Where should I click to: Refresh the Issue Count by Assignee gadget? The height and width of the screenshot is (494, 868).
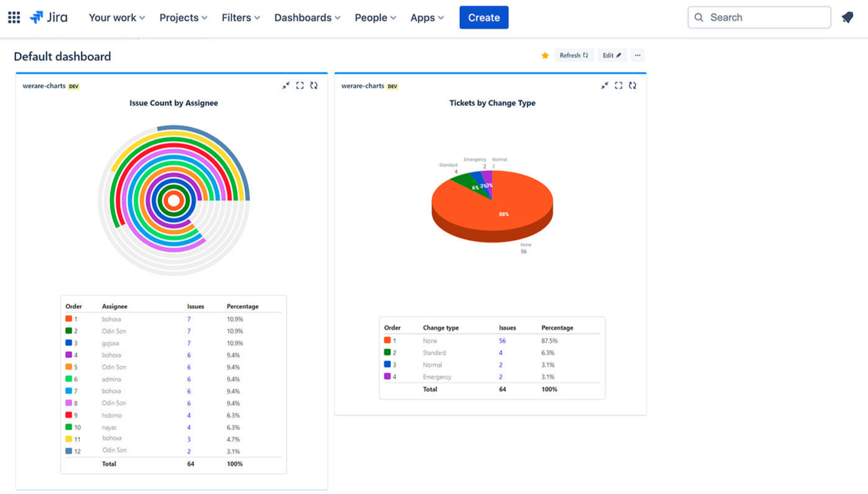coord(314,85)
